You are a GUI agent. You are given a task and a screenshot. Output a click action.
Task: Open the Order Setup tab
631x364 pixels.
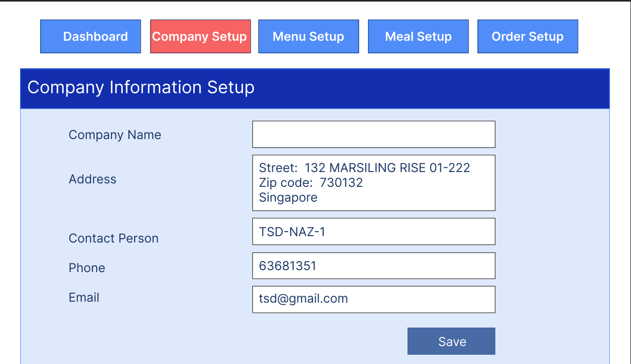528,36
